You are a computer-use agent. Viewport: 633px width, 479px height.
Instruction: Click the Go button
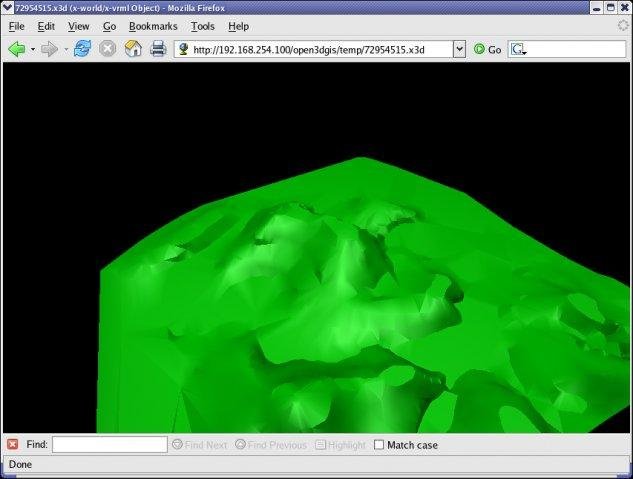click(x=487, y=50)
